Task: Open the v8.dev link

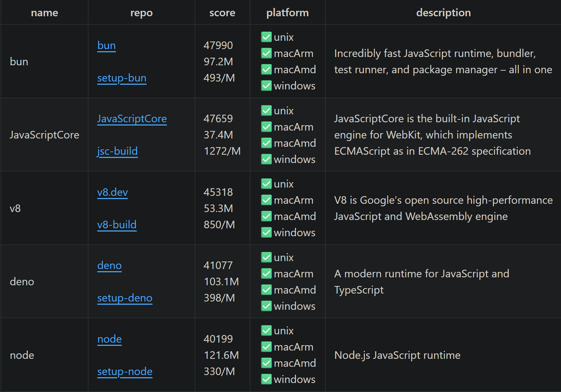Action: [x=112, y=192]
